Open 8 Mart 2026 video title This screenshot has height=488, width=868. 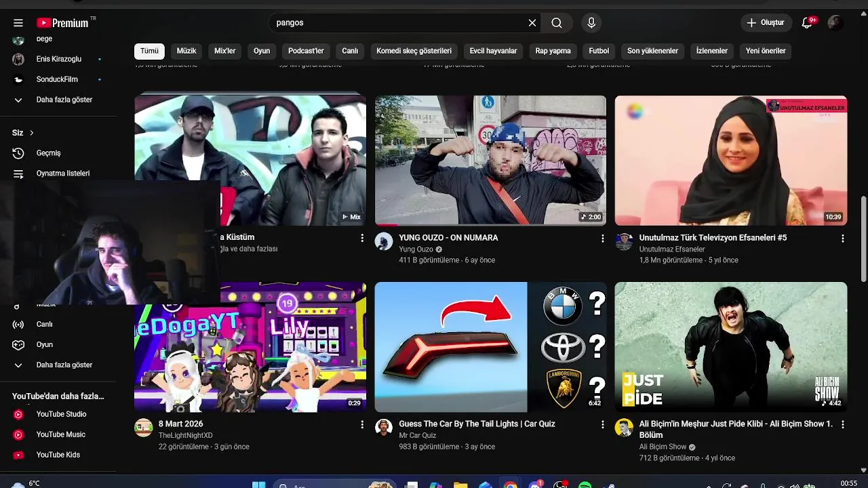tap(180, 424)
